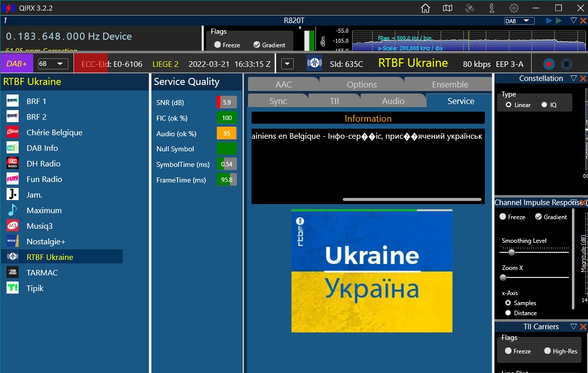Click the Tipik logo icon
This screenshot has width=588, height=373.
point(13,288)
